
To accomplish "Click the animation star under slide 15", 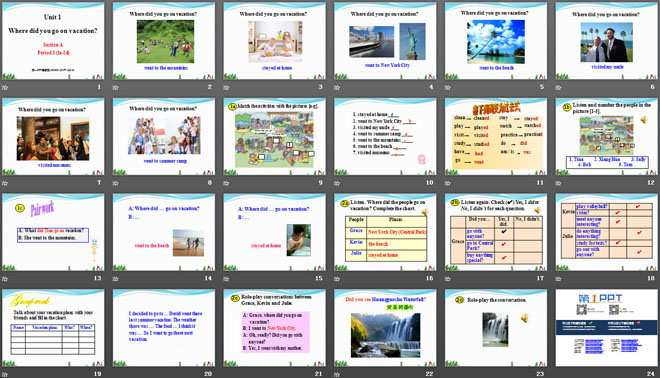I will 226,279.
